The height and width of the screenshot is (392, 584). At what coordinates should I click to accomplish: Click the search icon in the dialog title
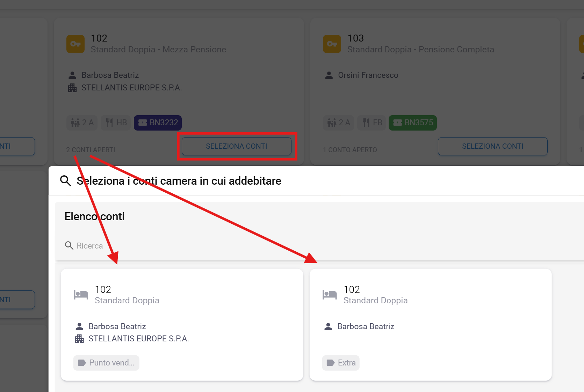click(x=65, y=181)
